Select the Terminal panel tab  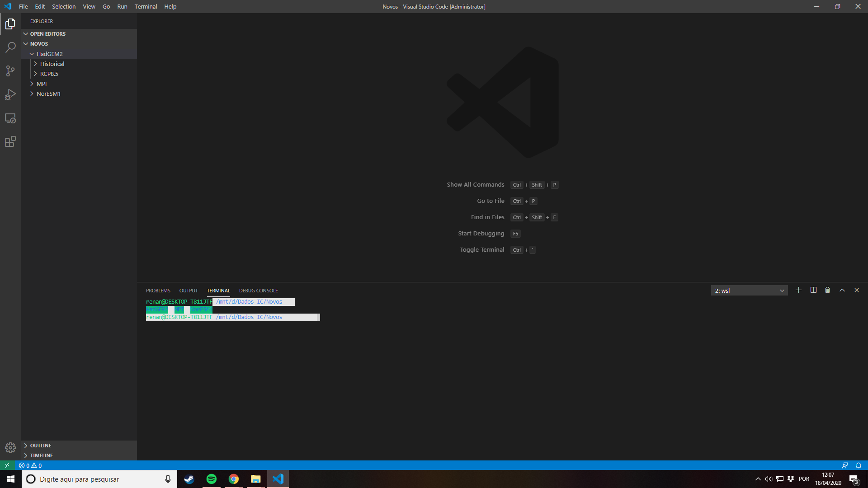(218, 291)
